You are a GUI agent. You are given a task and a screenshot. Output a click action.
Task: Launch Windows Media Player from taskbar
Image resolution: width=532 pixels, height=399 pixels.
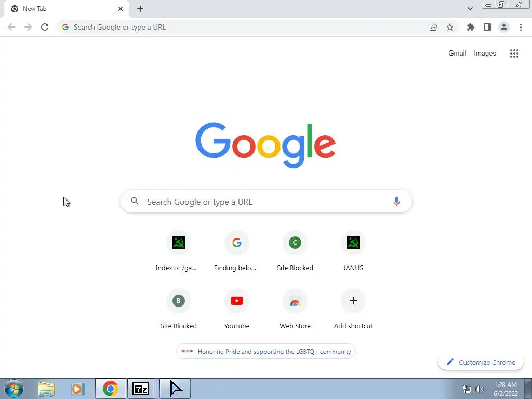click(77, 389)
